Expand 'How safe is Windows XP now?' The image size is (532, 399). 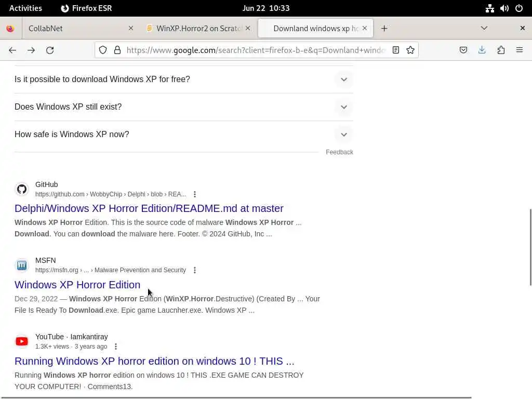(x=184, y=135)
